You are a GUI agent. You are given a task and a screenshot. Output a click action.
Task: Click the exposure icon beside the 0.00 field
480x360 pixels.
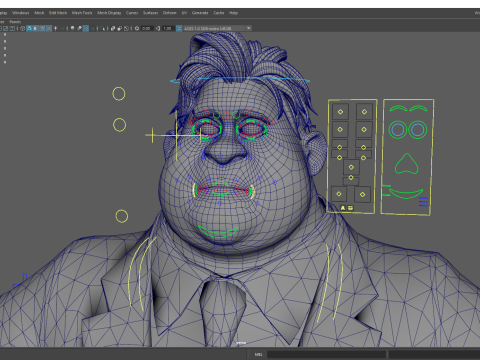(137, 28)
